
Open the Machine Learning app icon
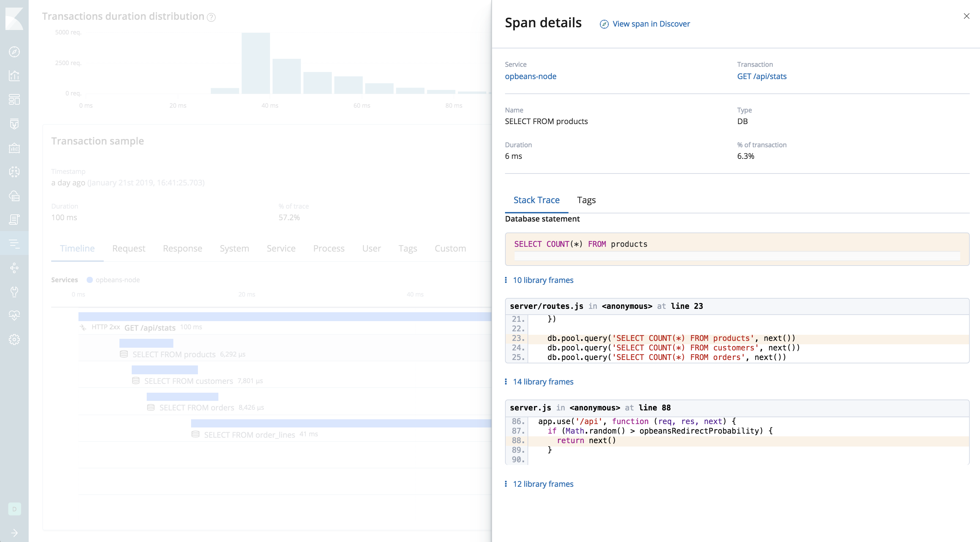pos(14,172)
